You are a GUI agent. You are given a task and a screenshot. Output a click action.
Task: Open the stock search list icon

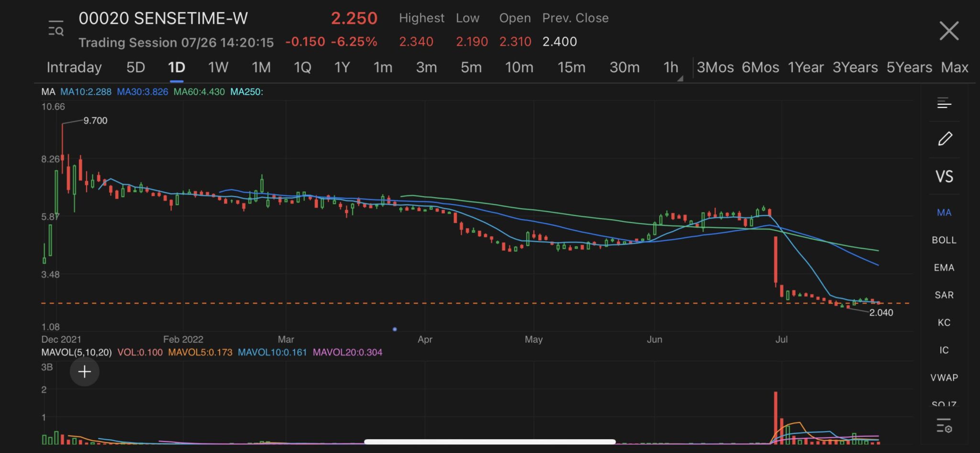pyautogui.click(x=56, y=29)
